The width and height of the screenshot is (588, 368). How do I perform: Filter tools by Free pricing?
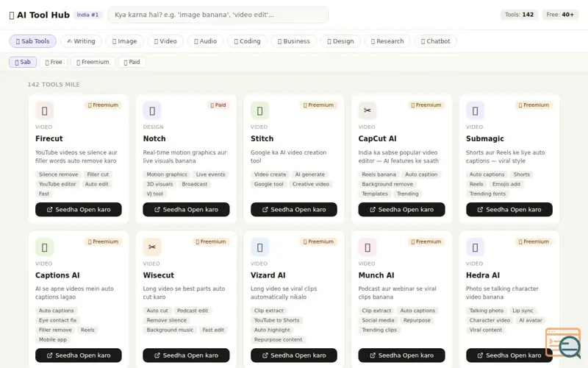pos(54,62)
